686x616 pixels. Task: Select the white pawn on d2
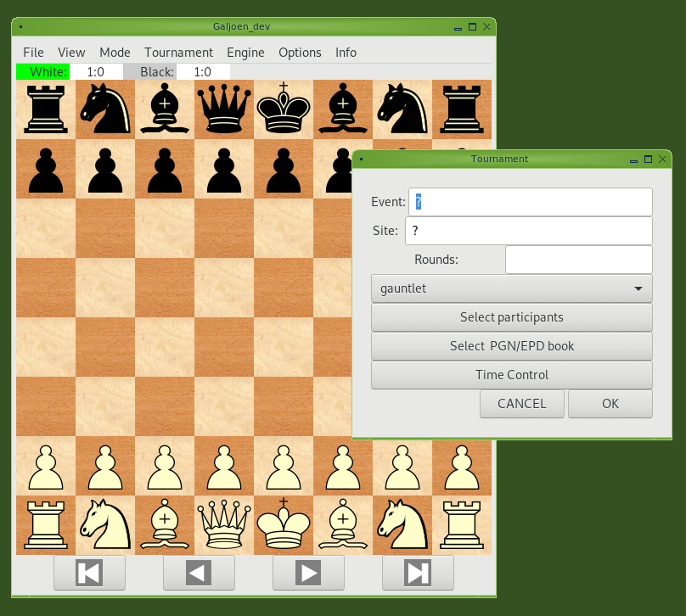click(x=224, y=466)
